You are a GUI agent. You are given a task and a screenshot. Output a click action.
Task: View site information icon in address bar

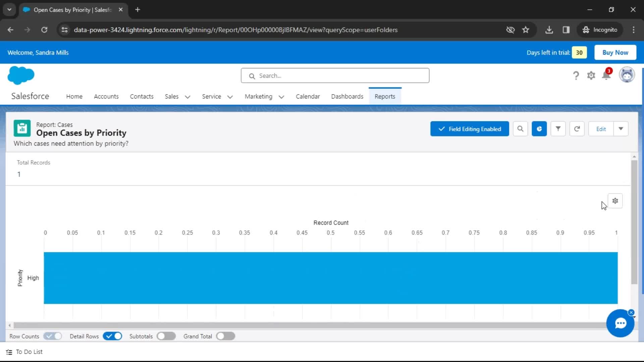click(x=64, y=30)
